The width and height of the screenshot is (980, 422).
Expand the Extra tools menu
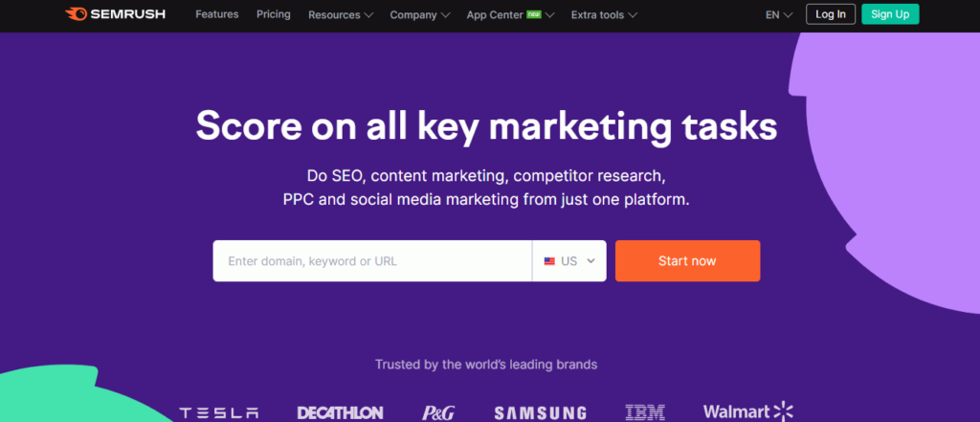[x=605, y=14]
